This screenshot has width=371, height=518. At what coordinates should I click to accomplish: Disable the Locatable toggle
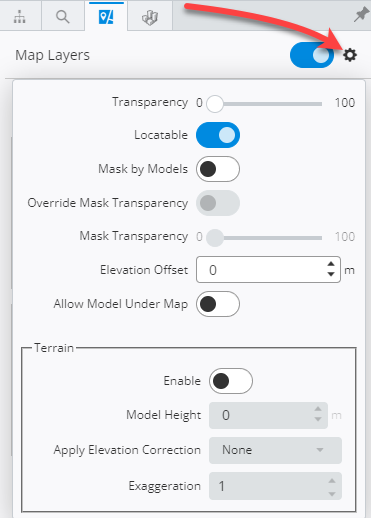click(218, 135)
